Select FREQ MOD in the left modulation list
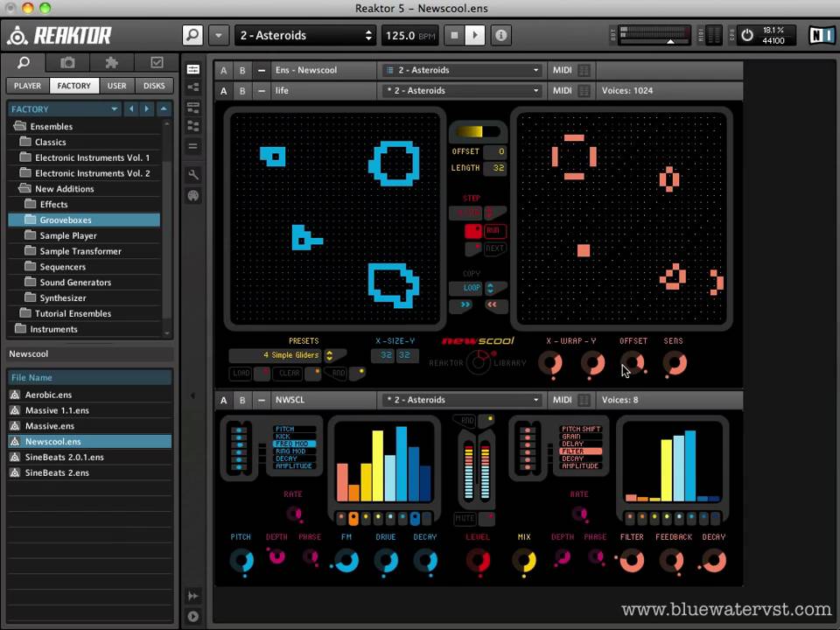The image size is (840, 630). click(294, 444)
